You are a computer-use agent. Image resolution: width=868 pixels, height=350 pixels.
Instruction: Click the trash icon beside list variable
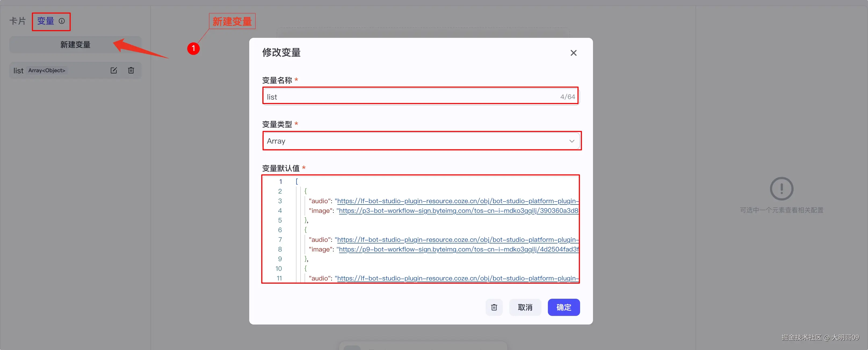tap(131, 70)
